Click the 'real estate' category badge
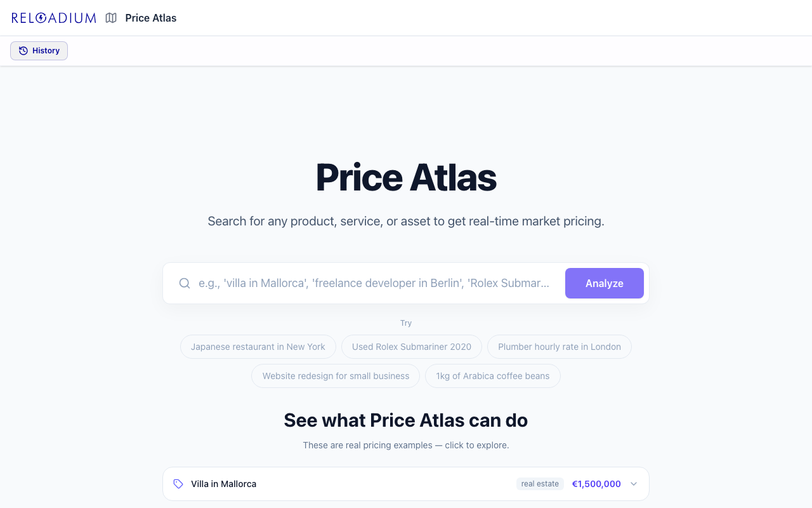The width and height of the screenshot is (812, 508). pyautogui.click(x=540, y=483)
